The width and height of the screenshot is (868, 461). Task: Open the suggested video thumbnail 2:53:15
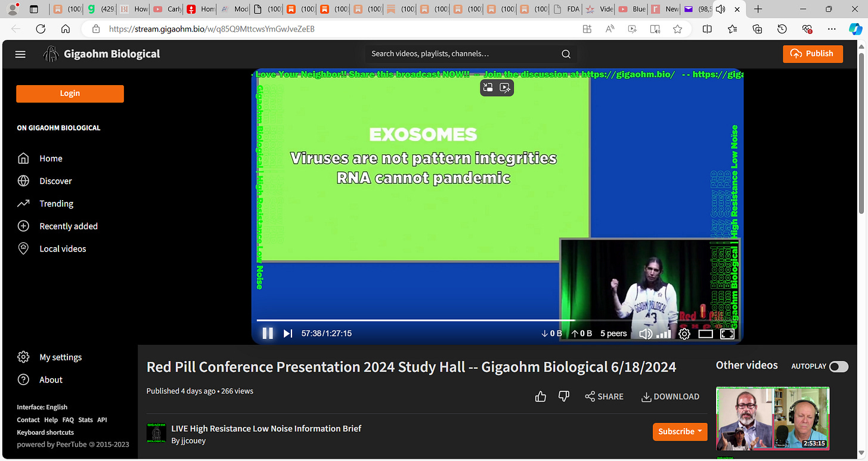pyautogui.click(x=773, y=419)
